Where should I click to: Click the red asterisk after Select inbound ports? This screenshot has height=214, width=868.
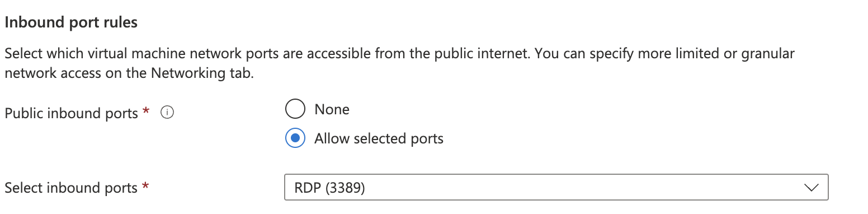145,186
